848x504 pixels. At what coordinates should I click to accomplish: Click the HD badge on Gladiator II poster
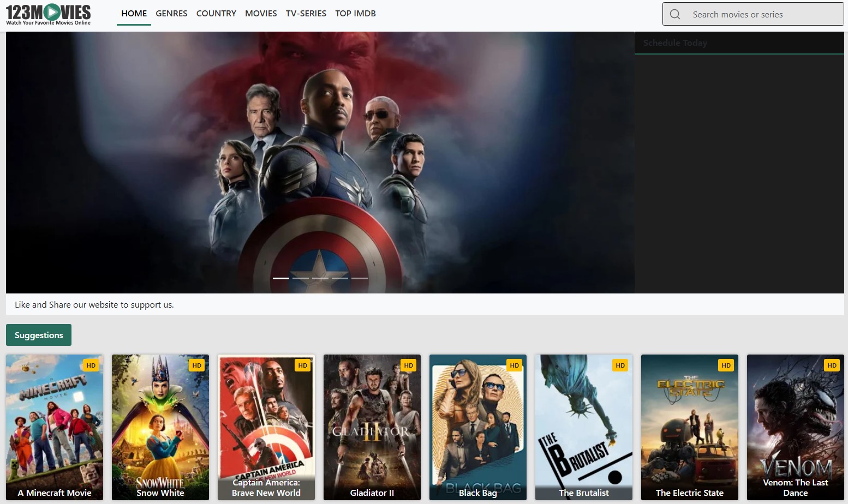pos(408,365)
